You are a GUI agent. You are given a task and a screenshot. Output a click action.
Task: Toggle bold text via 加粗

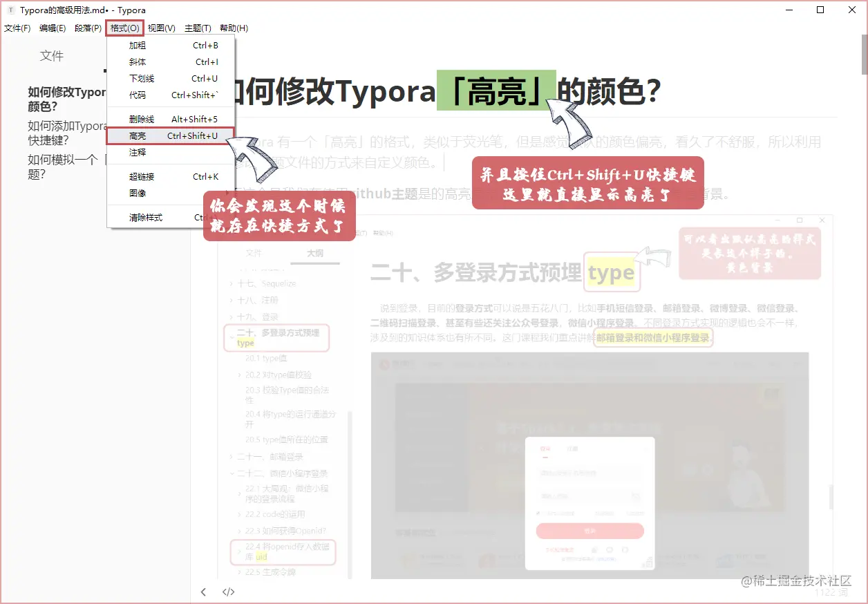pyautogui.click(x=137, y=45)
